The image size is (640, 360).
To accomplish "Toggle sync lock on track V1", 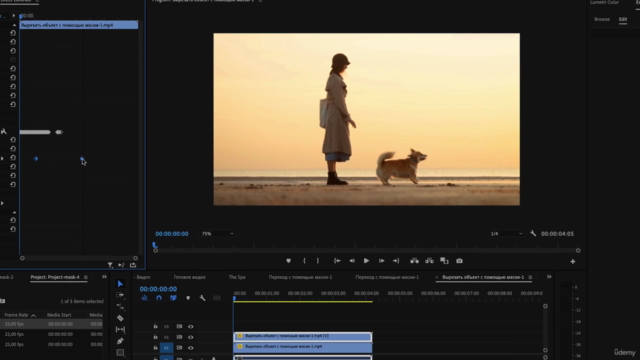I will [179, 348].
